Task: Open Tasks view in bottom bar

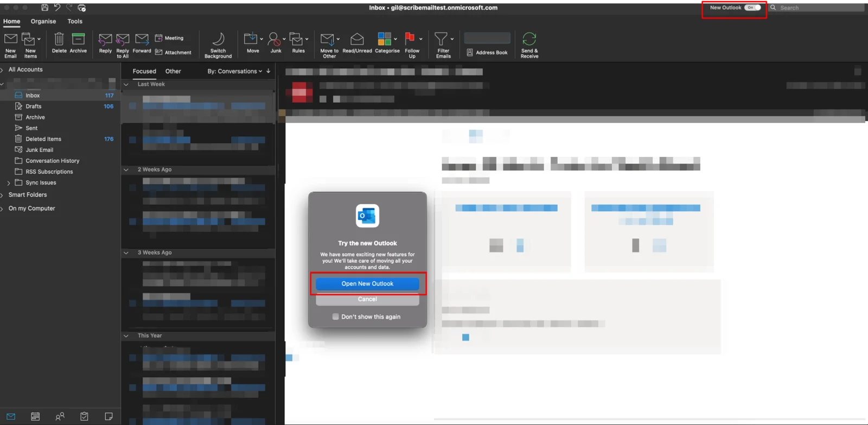Action: pos(84,416)
